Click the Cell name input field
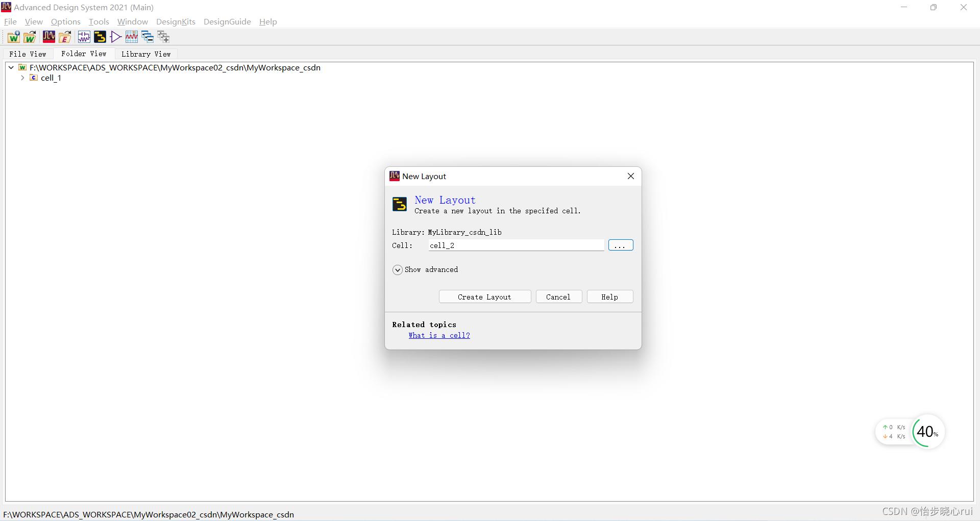The width and height of the screenshot is (980, 521). 516,245
